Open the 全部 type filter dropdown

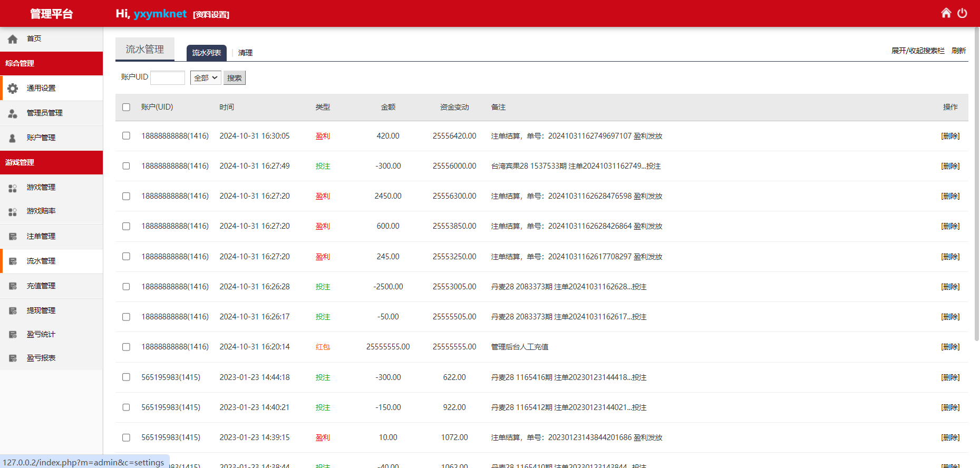(x=206, y=77)
